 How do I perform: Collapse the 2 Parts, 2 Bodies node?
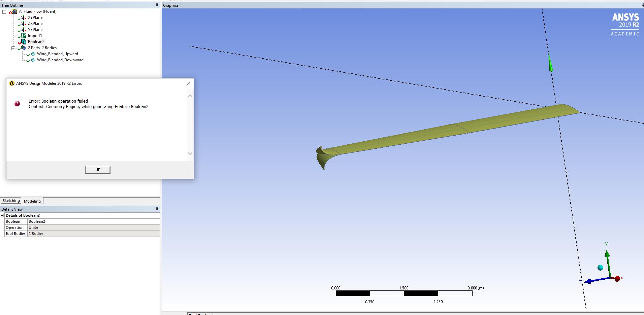[13, 48]
